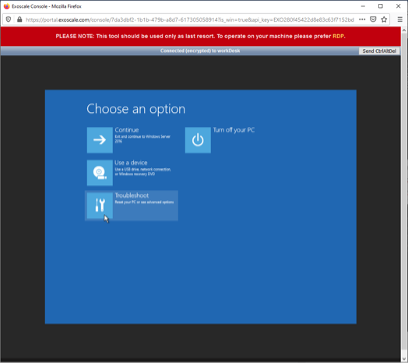This screenshot has width=408, height=364.
Task: Maximize the Firefox window
Action: [x=380, y=6]
